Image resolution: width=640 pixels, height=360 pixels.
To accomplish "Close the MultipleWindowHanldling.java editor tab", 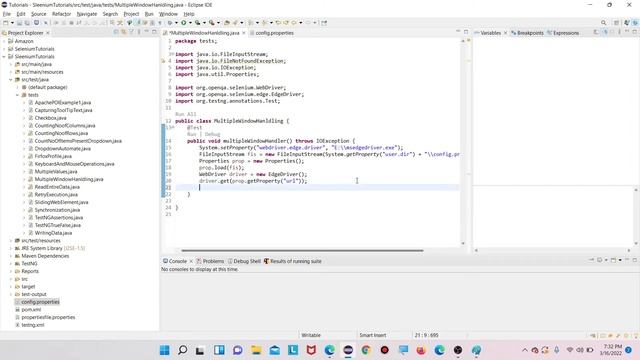I will coord(244,33).
